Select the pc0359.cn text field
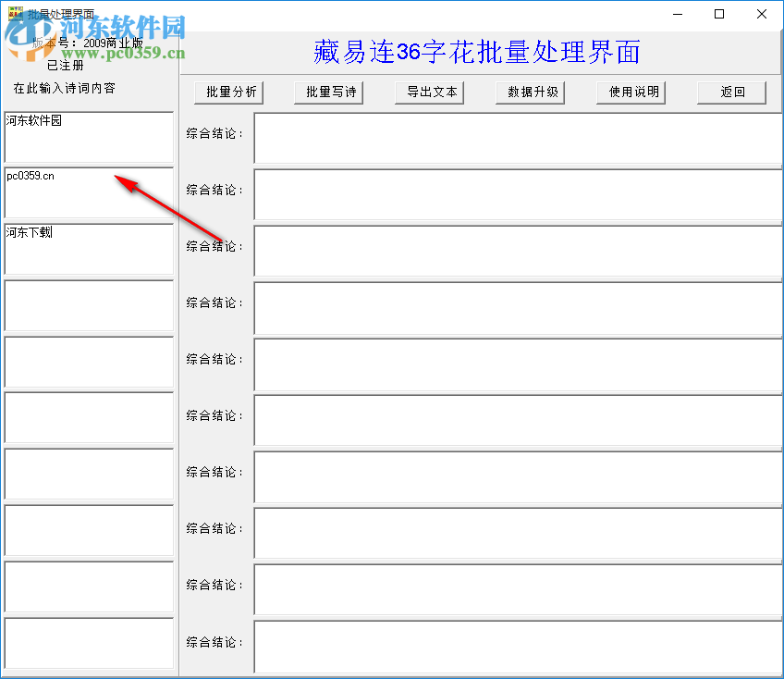Screen dimensions: 784x679 point(88,194)
